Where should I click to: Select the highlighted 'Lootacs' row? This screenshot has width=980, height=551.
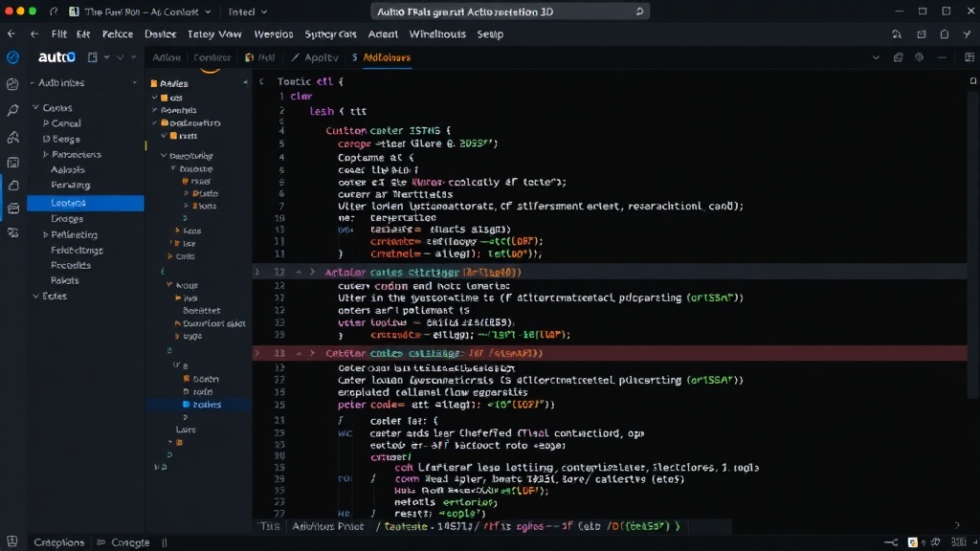click(x=85, y=203)
